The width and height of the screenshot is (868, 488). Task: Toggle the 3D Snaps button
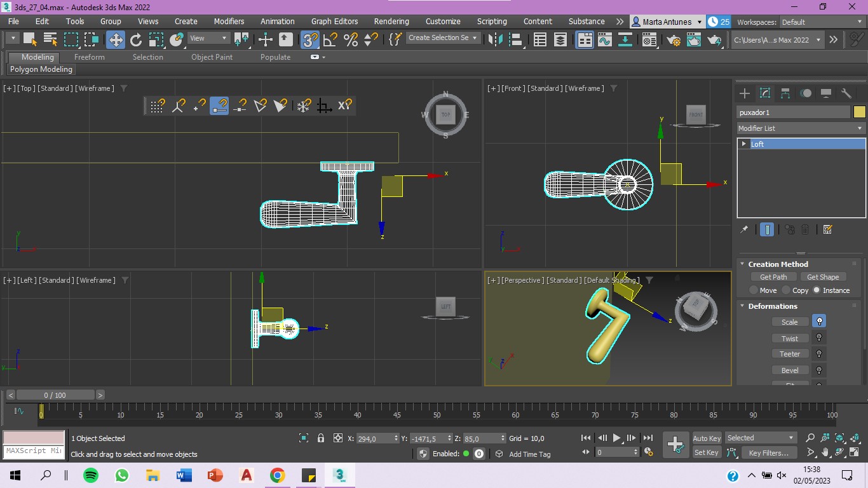pos(309,39)
